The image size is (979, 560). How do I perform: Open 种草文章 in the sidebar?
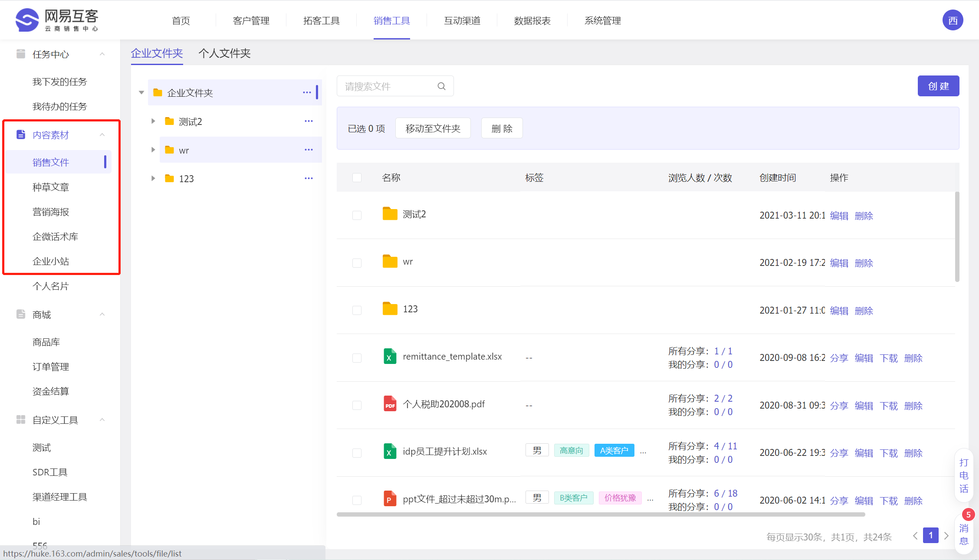51,187
